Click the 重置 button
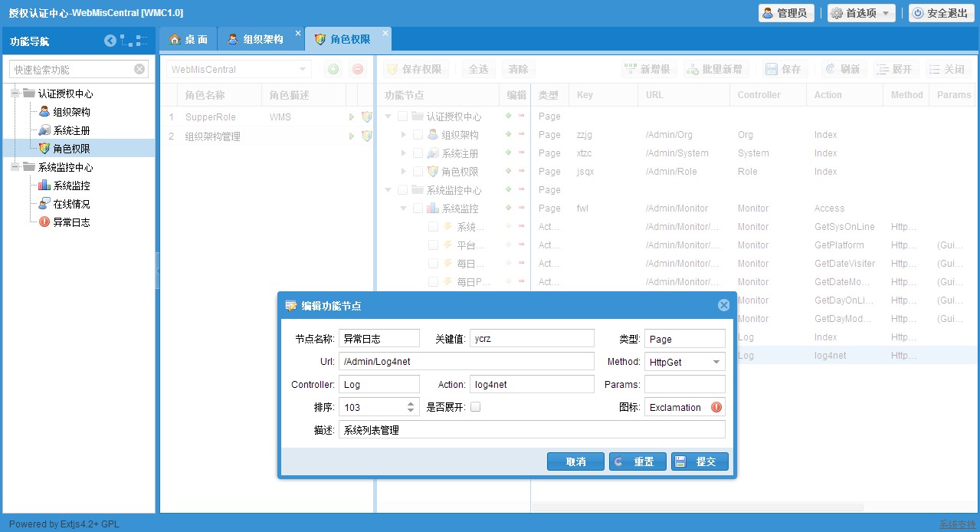Image resolution: width=980 pixels, height=532 pixels. coord(637,461)
